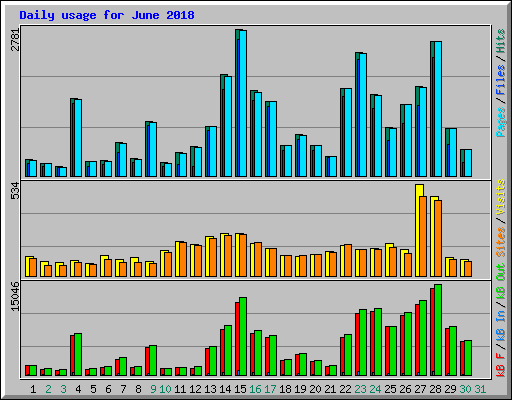Click the 534 axis label
Viewport: 512px width, 400px height.
(16, 191)
